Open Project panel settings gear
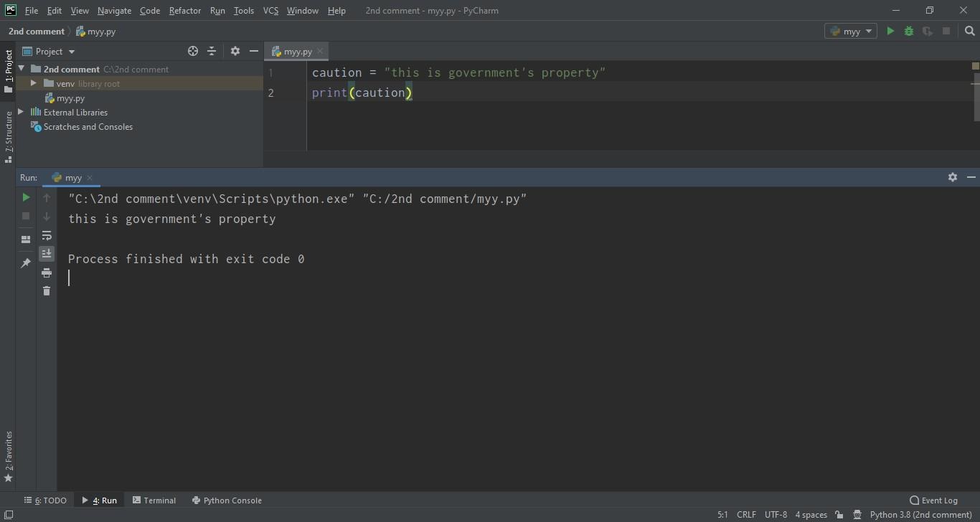Image resolution: width=980 pixels, height=522 pixels. (235, 52)
